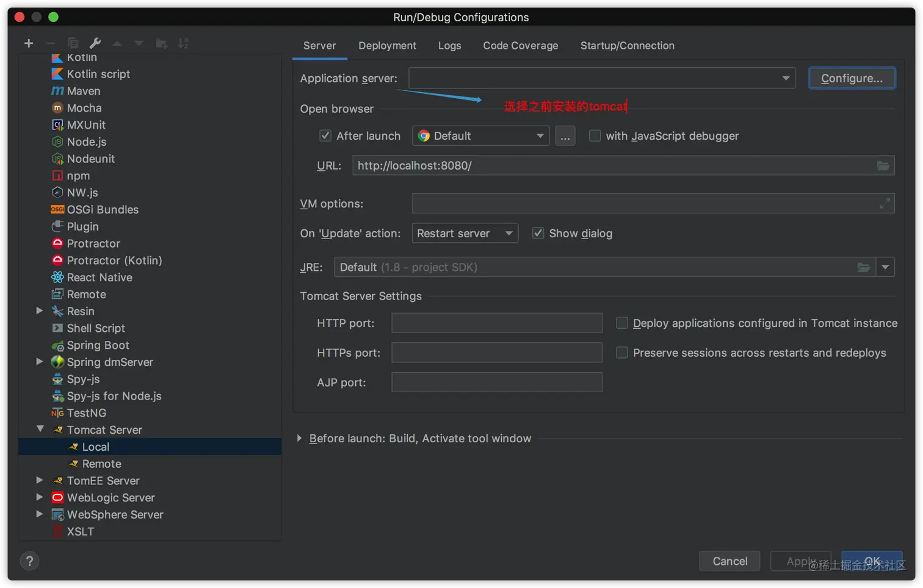Enable with JavaScript debugger checkbox
Screen dimensions: 923x588
click(595, 136)
